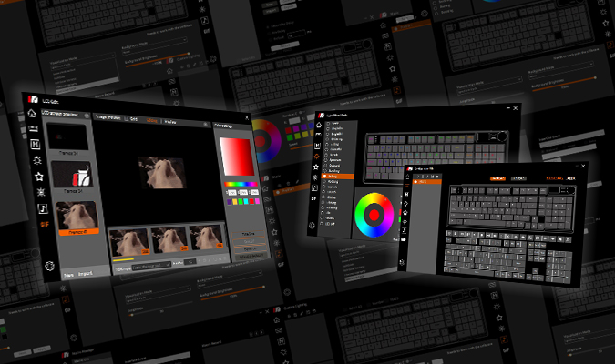Choose purple preset swatch in Color settings
Viewport: 615px width, 364px height.
[230, 202]
